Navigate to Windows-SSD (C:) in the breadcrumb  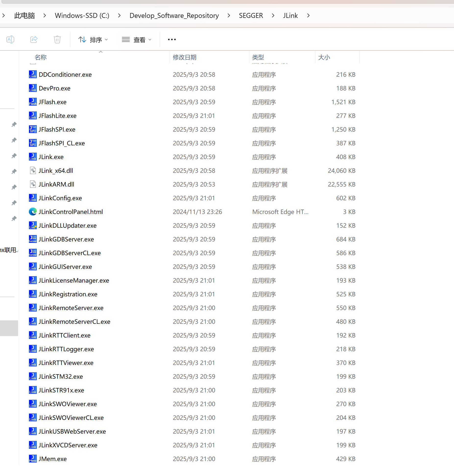(x=82, y=15)
